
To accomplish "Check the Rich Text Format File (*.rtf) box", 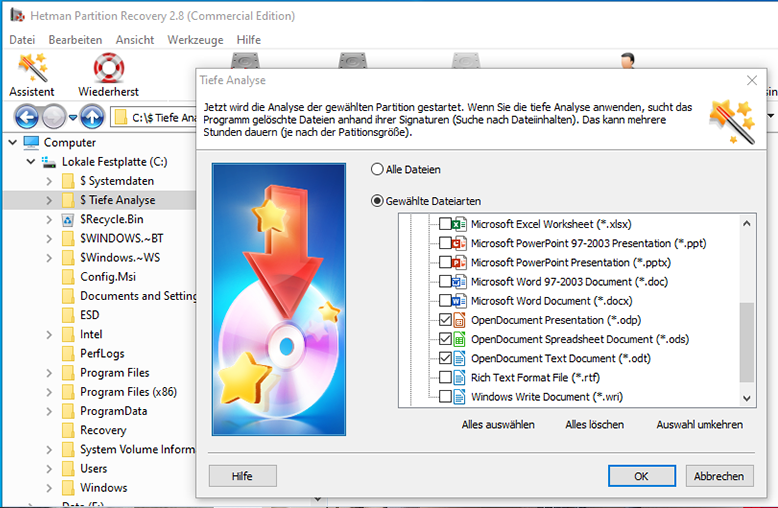I will point(445,378).
